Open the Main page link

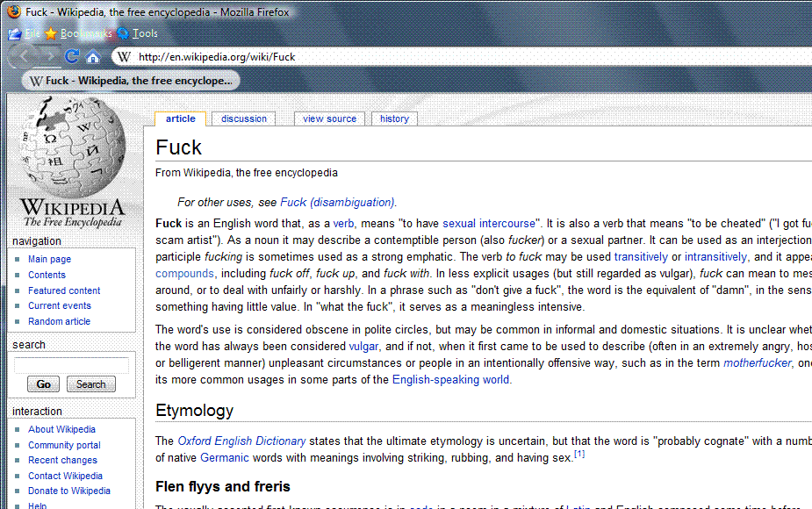point(50,259)
